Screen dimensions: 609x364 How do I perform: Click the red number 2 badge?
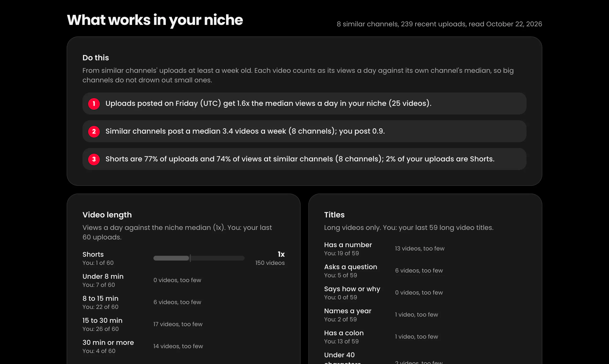[x=94, y=131]
